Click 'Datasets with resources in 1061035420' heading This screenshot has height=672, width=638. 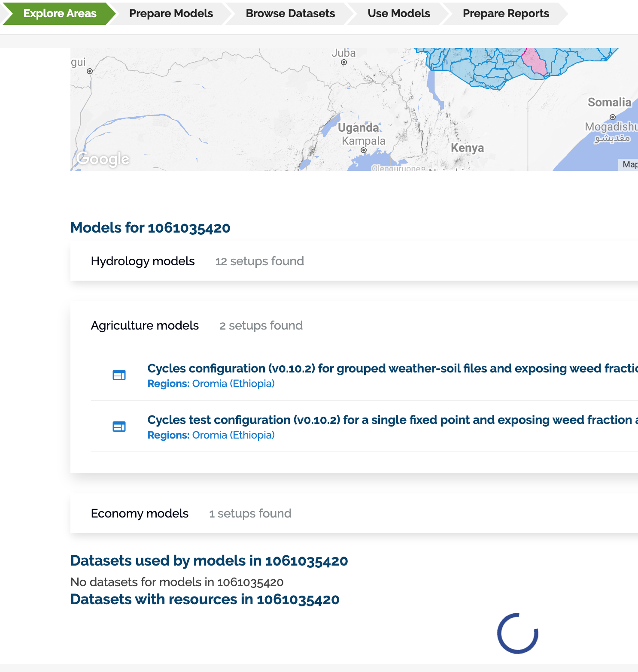pyautogui.click(x=205, y=599)
